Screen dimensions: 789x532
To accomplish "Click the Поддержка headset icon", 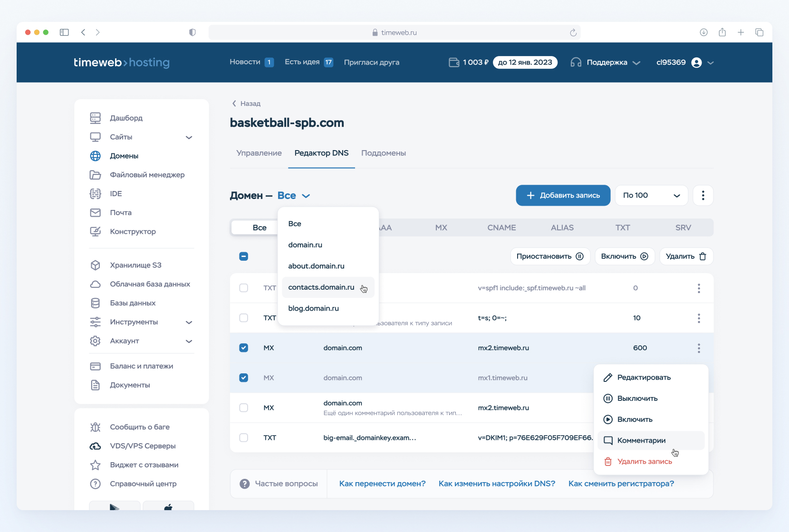I will click(576, 62).
